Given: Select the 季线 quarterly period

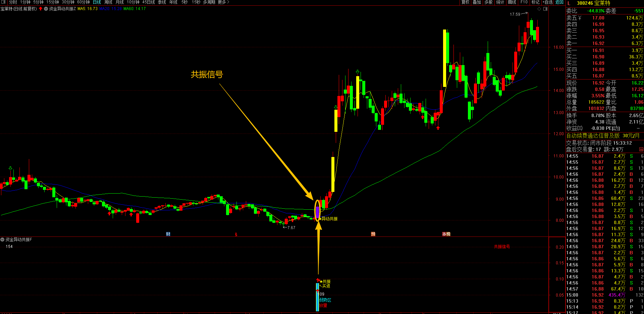Looking at the screenshot, I should tap(162, 2).
